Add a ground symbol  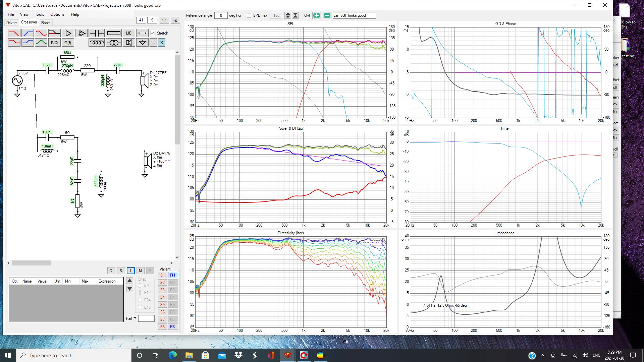tap(142, 43)
